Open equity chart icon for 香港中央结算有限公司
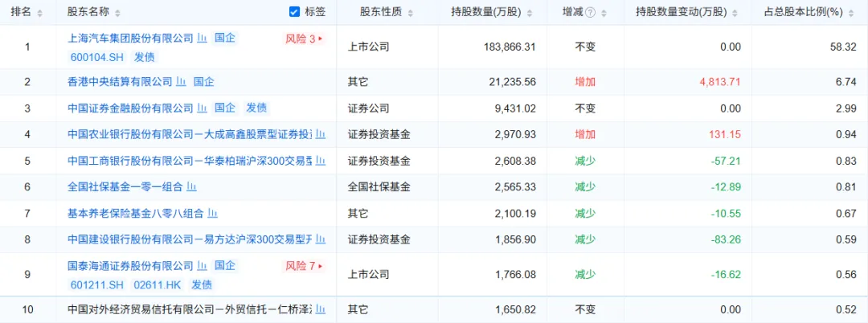The image size is (868, 323). [181, 82]
